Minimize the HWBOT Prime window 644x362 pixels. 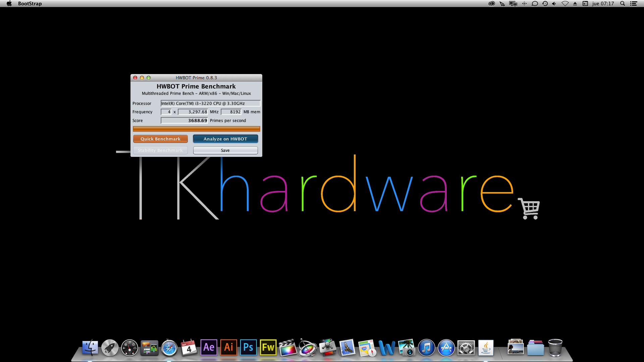(142, 78)
